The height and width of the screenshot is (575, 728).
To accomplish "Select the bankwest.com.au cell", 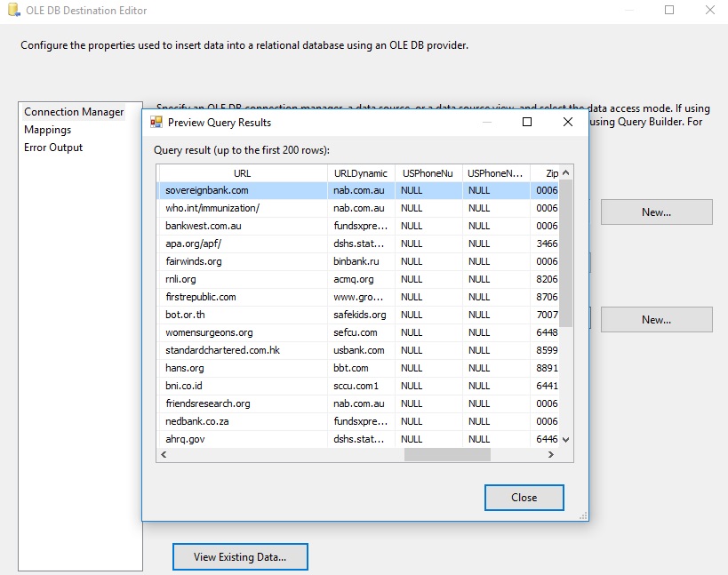I will click(243, 226).
